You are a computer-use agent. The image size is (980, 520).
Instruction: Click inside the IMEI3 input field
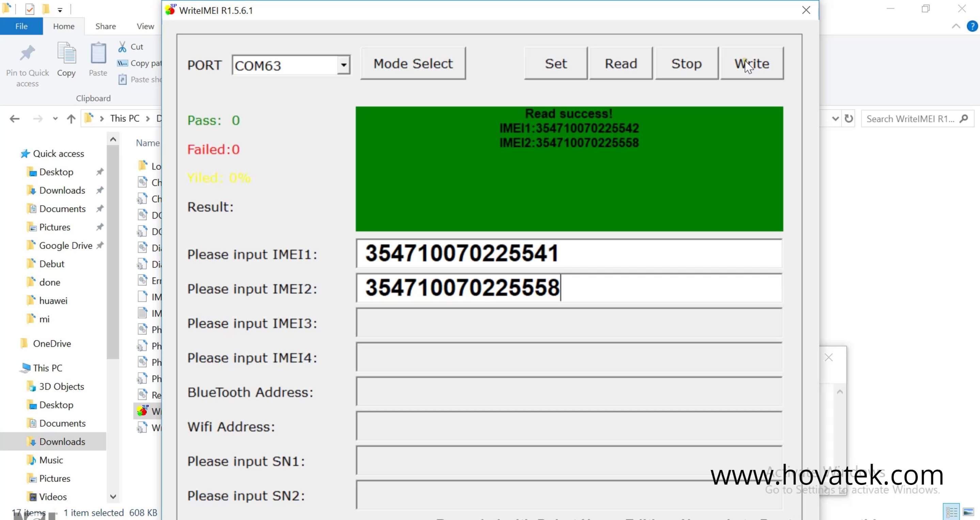pos(568,322)
